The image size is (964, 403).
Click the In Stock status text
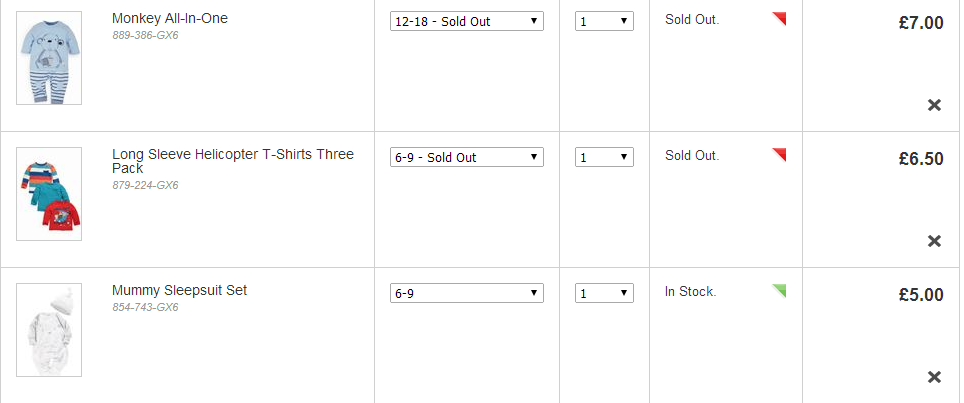[690, 292]
